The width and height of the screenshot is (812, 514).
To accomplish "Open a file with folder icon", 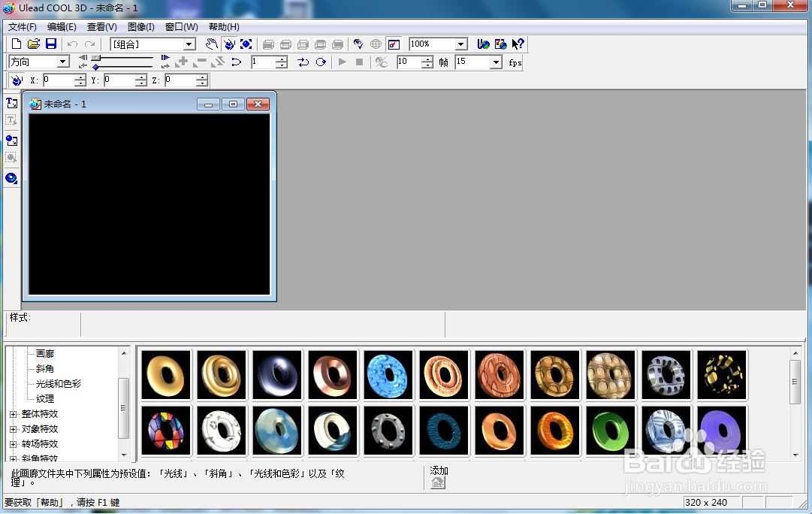I will pyautogui.click(x=34, y=44).
